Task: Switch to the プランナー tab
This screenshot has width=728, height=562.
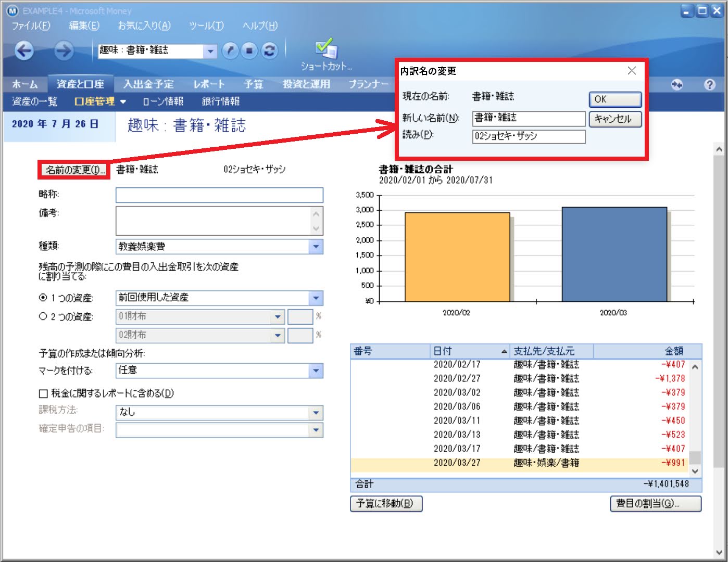Action: click(x=368, y=84)
